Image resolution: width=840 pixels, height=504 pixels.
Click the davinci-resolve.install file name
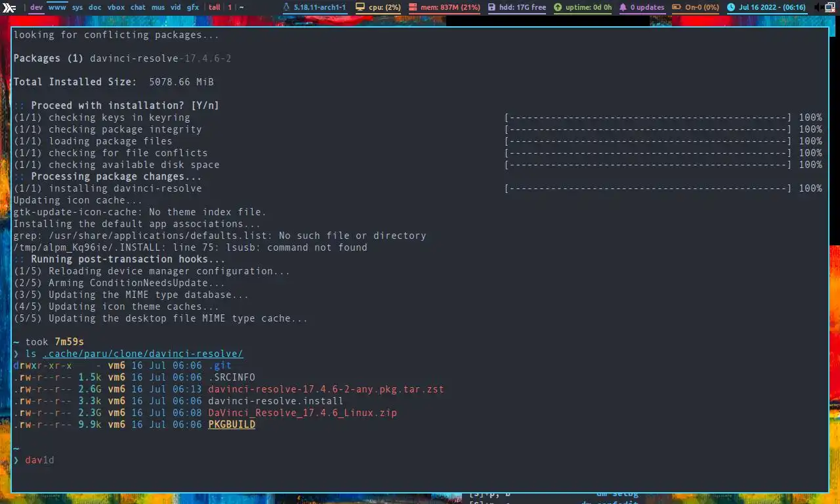pyautogui.click(x=276, y=401)
